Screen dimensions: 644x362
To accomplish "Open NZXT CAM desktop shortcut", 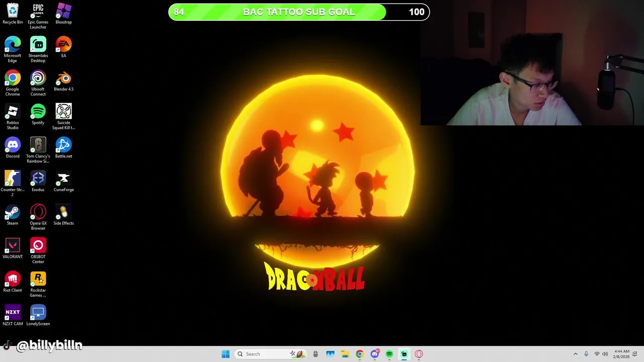I will click(13, 315).
